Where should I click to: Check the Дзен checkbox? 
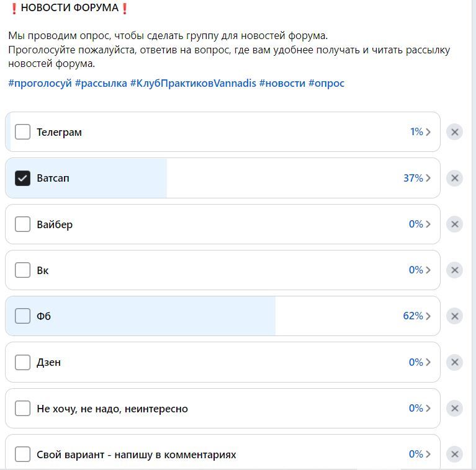click(22, 362)
